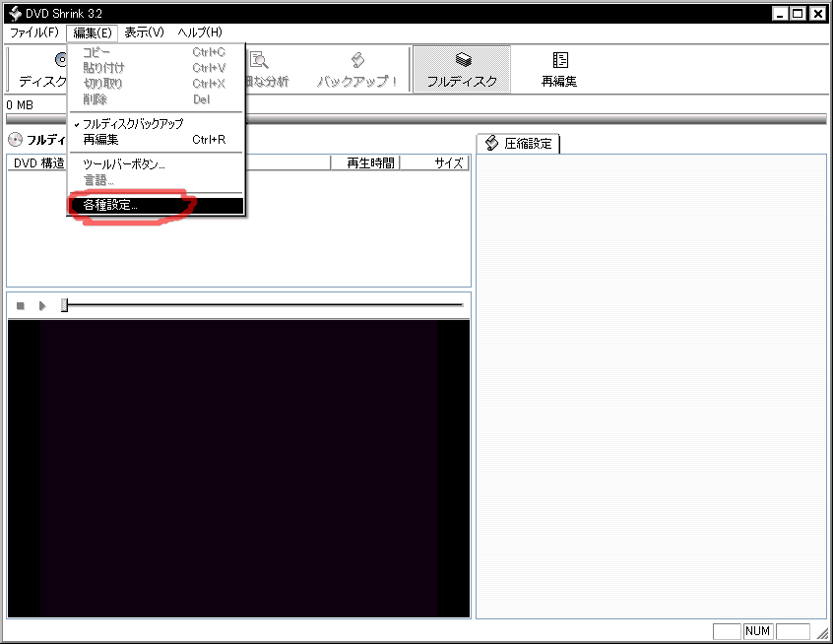Screen dimensions: 833x644
Task: Click the grayed 削除 menu entry
Action: 157,99
